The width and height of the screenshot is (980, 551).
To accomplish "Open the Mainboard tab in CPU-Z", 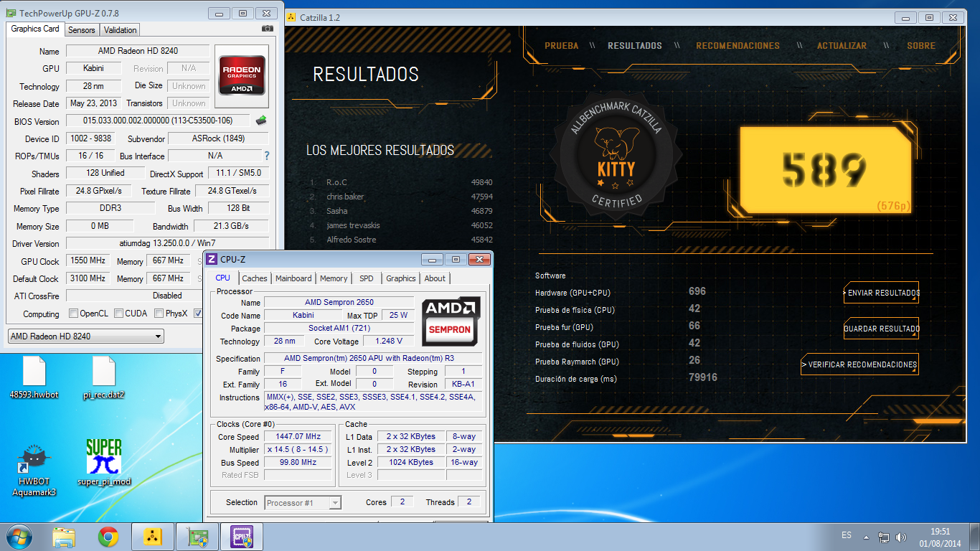I will click(x=293, y=278).
